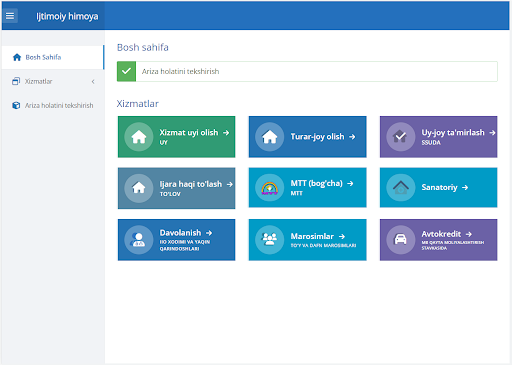Open the hamburger menu in header

[10, 16]
